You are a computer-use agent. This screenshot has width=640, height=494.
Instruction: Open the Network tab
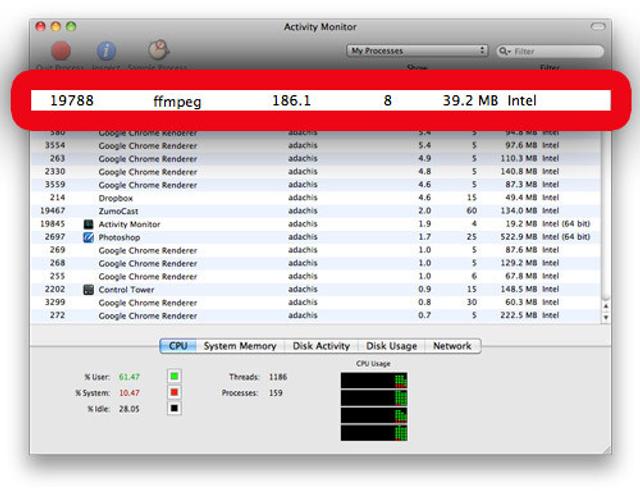pyautogui.click(x=451, y=346)
